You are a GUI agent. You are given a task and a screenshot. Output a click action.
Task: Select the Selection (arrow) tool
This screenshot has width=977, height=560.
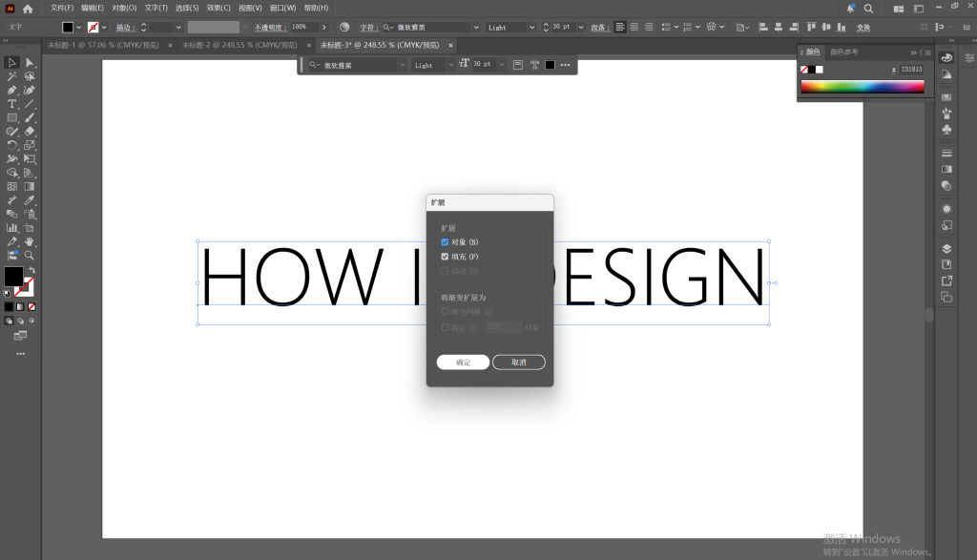pyautogui.click(x=11, y=62)
